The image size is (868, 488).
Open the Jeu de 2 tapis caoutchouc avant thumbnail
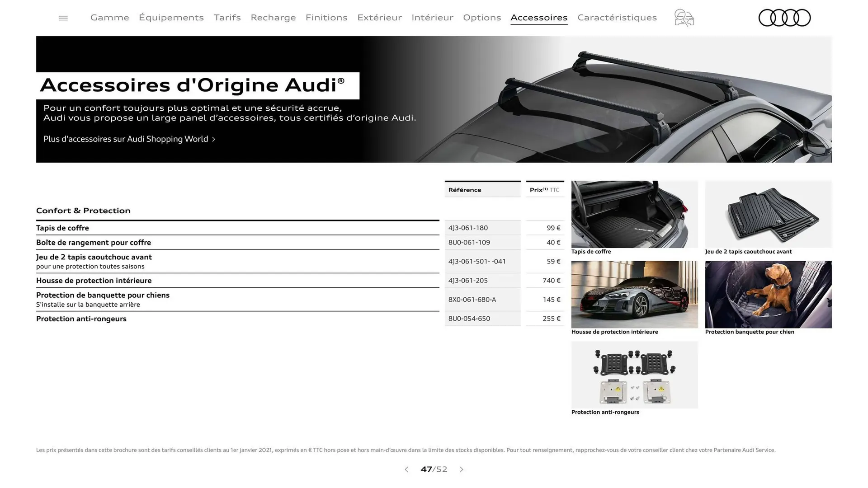coord(768,214)
